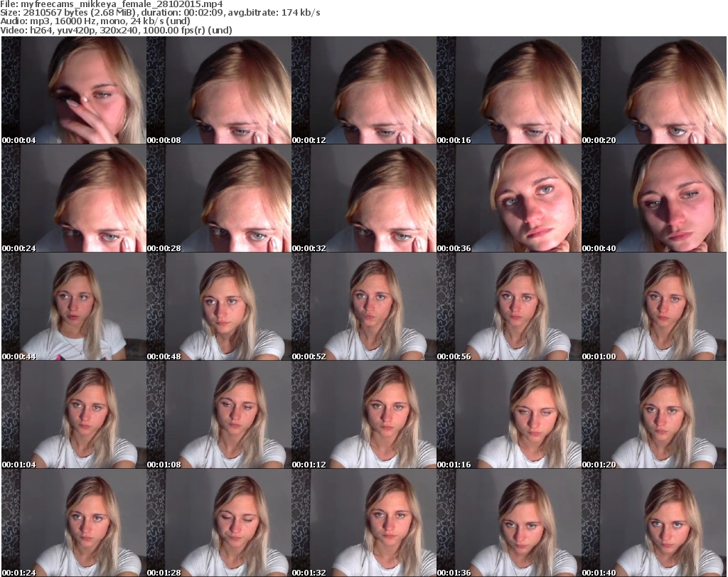Select the thumbnail at 00:01:20
The width and height of the screenshot is (728, 577).
(x=654, y=415)
